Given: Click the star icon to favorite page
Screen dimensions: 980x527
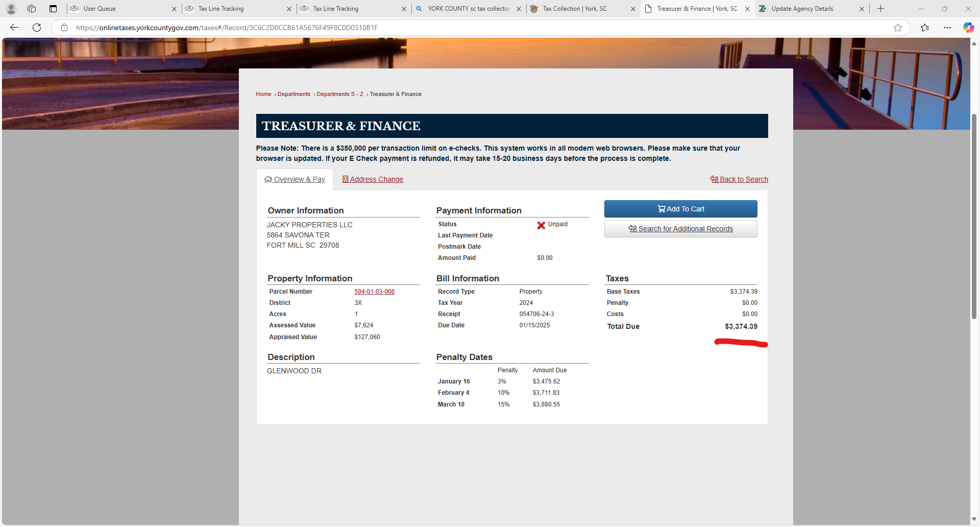Looking at the screenshot, I should [898, 28].
